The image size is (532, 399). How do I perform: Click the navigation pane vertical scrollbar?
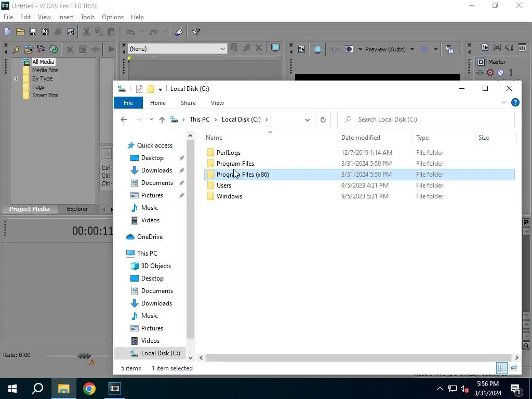point(190,239)
